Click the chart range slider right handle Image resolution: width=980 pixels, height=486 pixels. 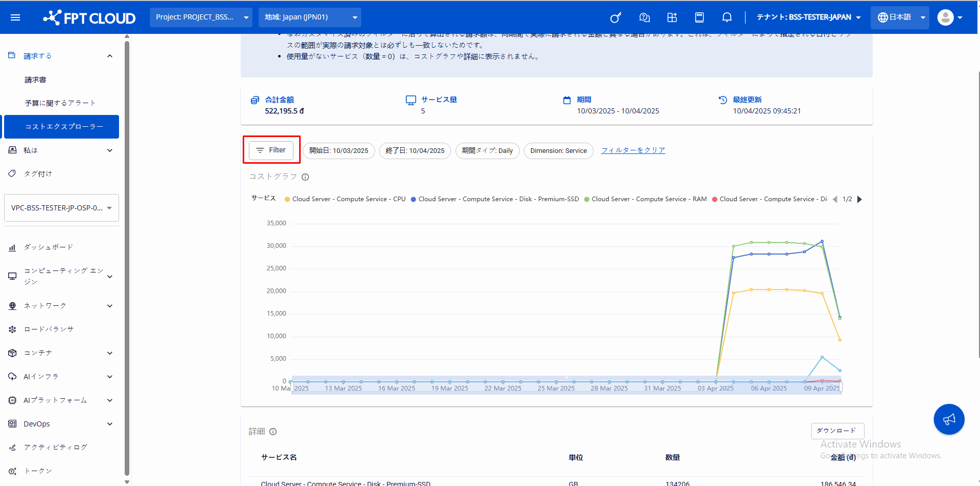[841, 387]
